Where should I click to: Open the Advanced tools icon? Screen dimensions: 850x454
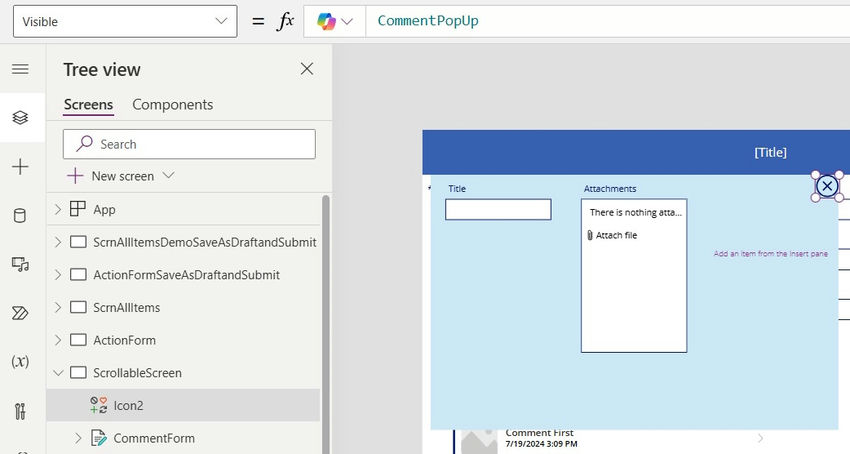click(x=20, y=411)
